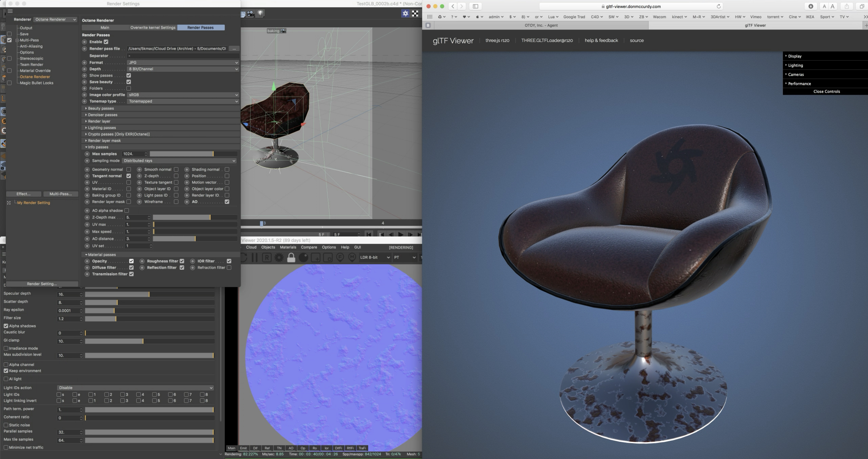Viewport: 868px width, 459px height.
Task: Open the Format JPG dropdown
Action: pos(183,63)
